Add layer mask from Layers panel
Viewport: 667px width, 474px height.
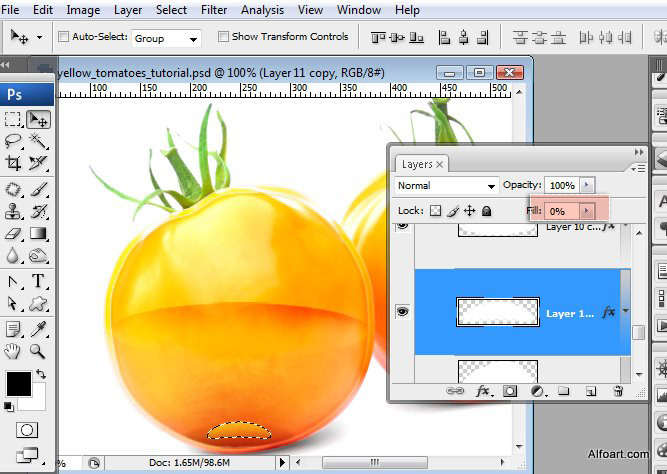[x=509, y=391]
